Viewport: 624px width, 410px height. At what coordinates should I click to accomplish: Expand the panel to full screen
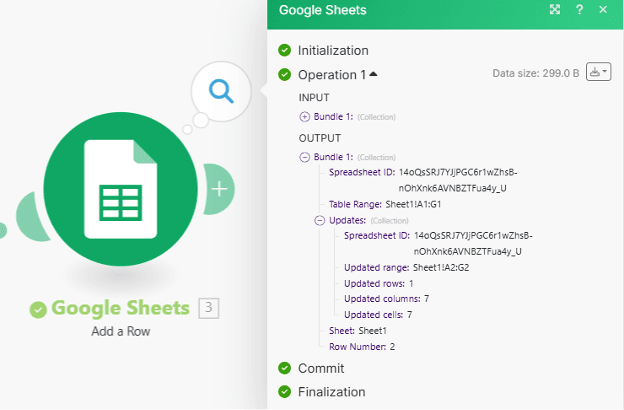(x=555, y=10)
